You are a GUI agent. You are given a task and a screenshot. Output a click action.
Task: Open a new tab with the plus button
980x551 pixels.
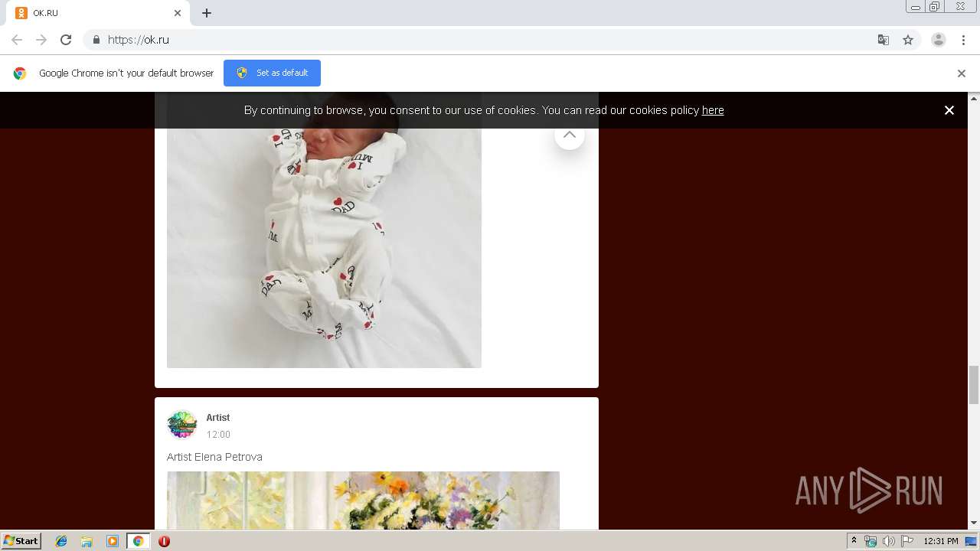(207, 13)
